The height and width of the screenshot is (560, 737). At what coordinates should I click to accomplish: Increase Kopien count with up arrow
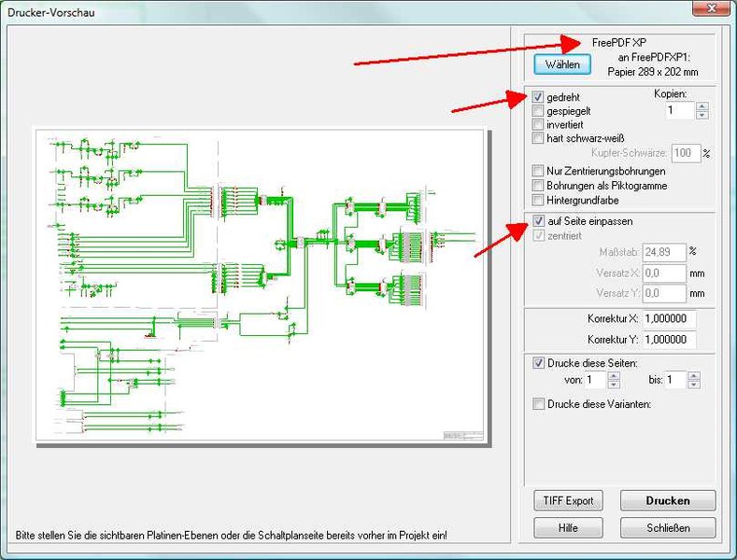702,106
